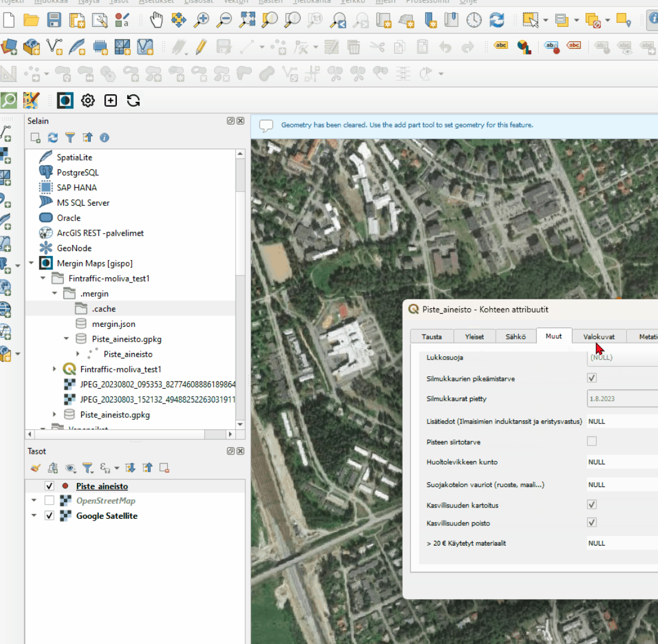Toggle editing with the yellow pencil icon
658x644 pixels.
pyautogui.click(x=202, y=47)
